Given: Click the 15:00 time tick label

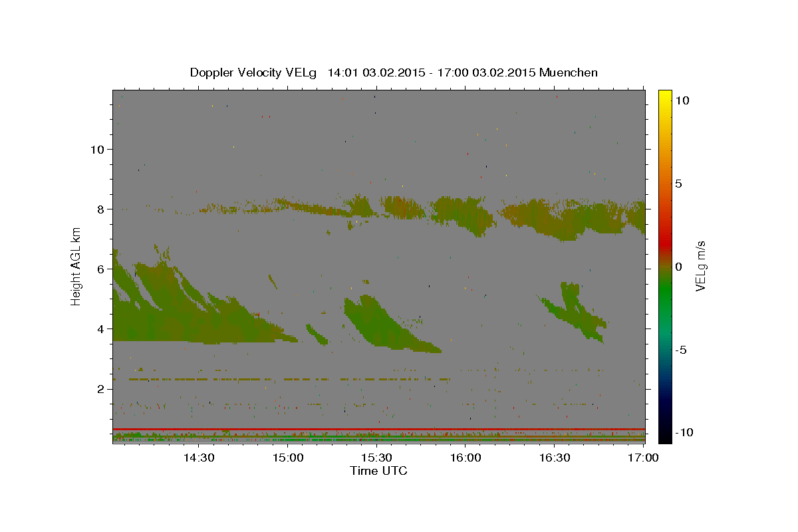Looking at the screenshot, I should (287, 458).
